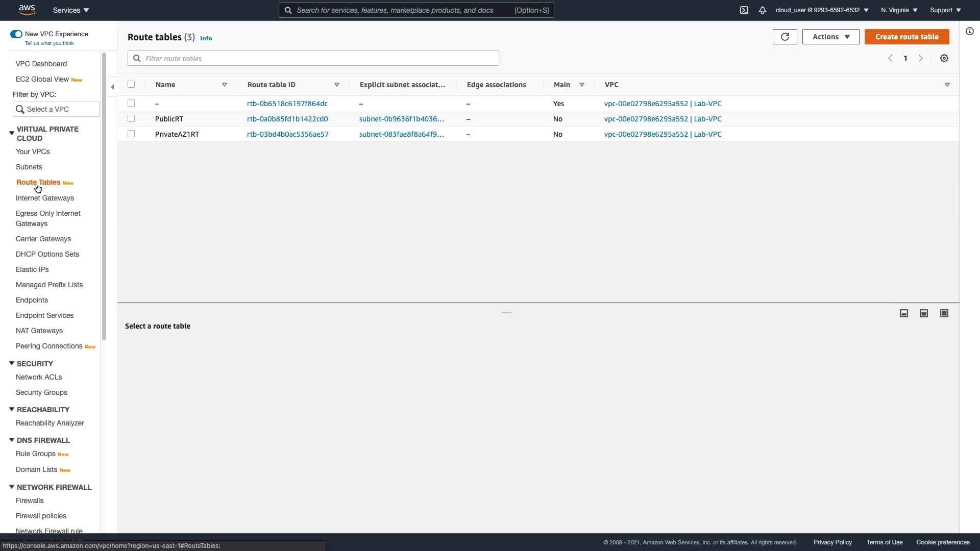Open the info panel icon at right
This screenshot has height=551, width=980.
pyautogui.click(x=970, y=32)
